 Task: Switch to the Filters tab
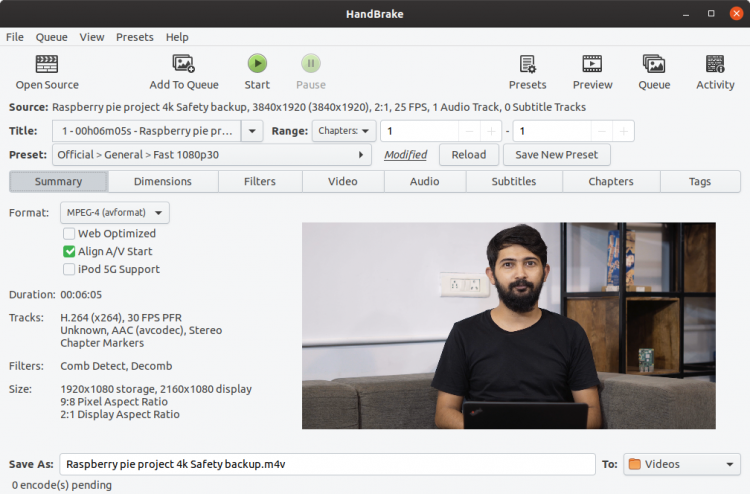click(x=260, y=181)
